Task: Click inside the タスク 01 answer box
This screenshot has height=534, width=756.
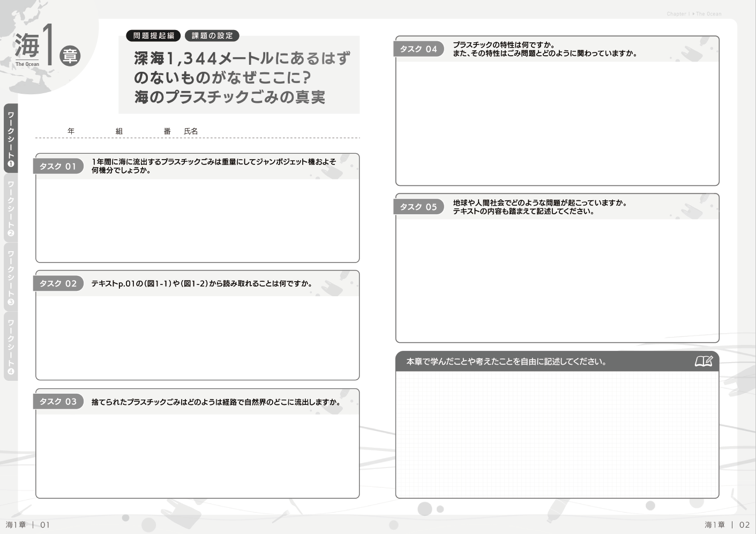Action: click(x=197, y=220)
